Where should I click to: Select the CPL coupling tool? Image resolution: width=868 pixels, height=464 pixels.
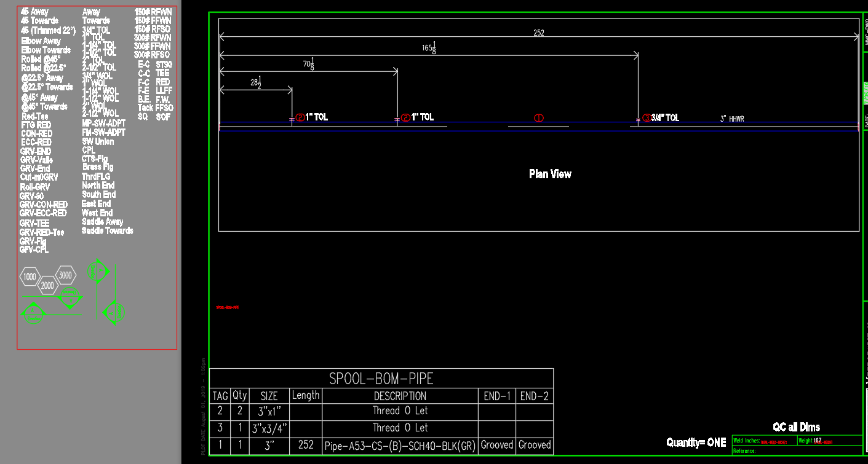pos(88,149)
